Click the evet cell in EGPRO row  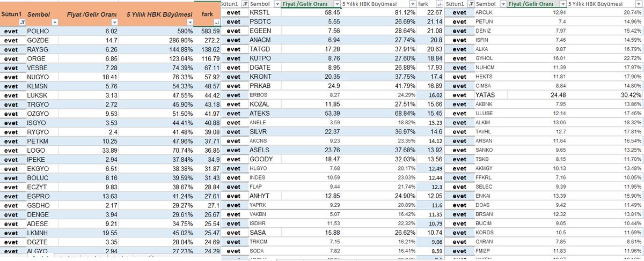tap(12, 196)
